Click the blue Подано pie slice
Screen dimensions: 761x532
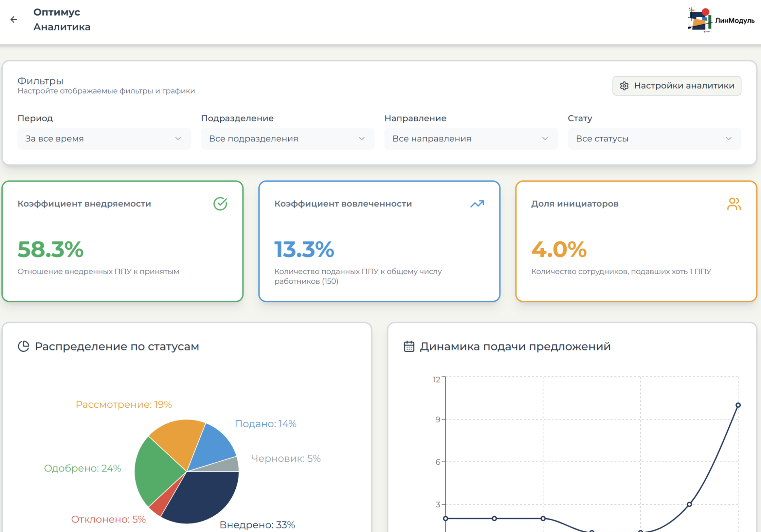click(x=212, y=447)
